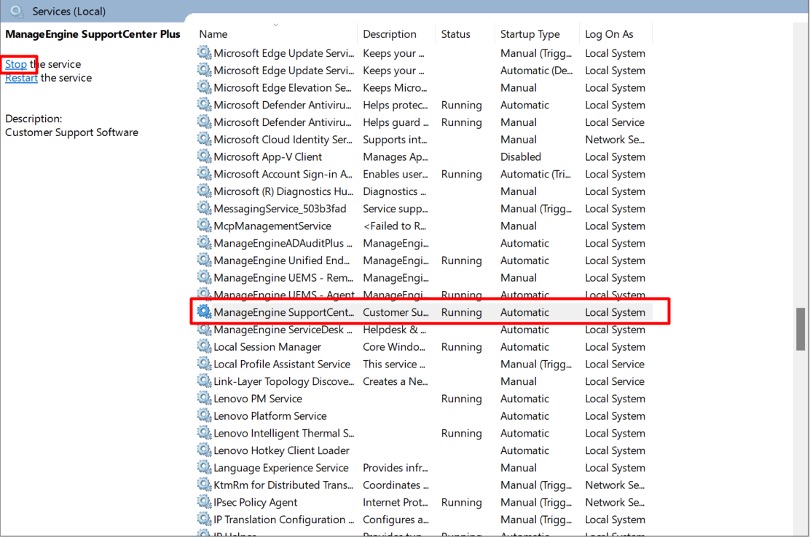Sort by the Status column header
The image size is (810, 538).
[456, 34]
